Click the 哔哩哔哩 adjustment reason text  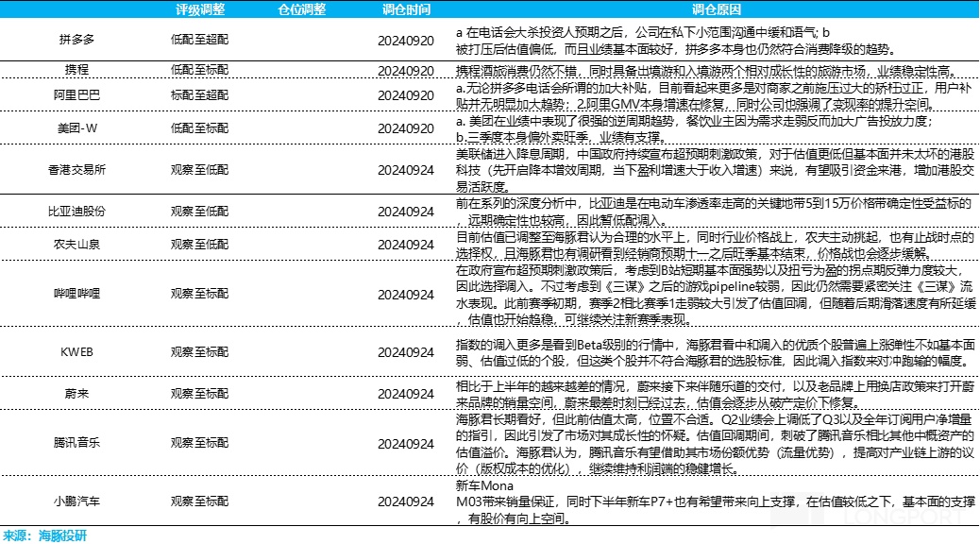pyautogui.click(x=716, y=295)
